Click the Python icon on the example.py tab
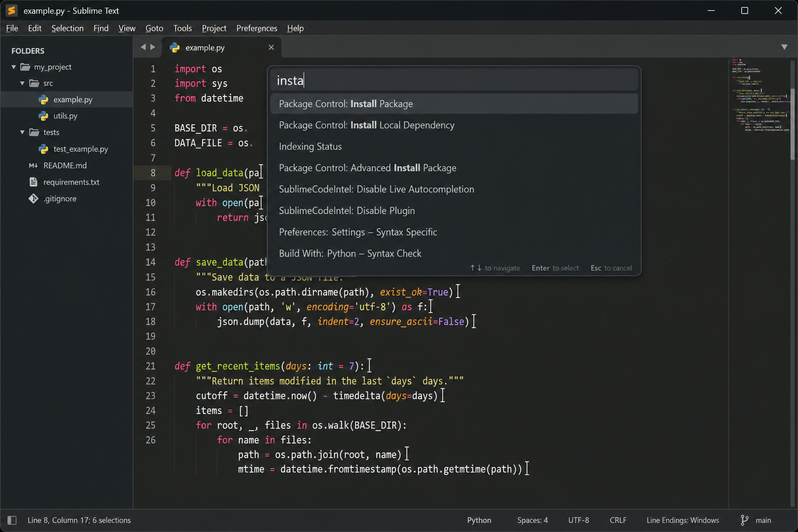This screenshot has width=798, height=532. [175, 48]
